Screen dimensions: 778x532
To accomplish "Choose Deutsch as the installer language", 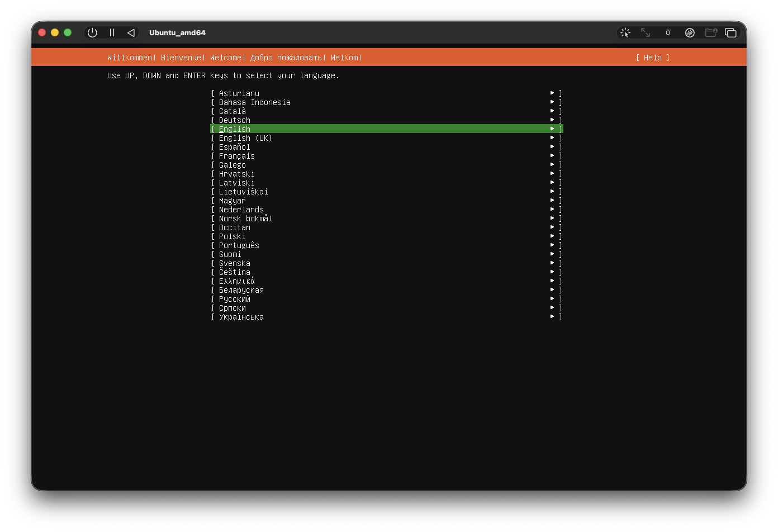I will coord(235,120).
